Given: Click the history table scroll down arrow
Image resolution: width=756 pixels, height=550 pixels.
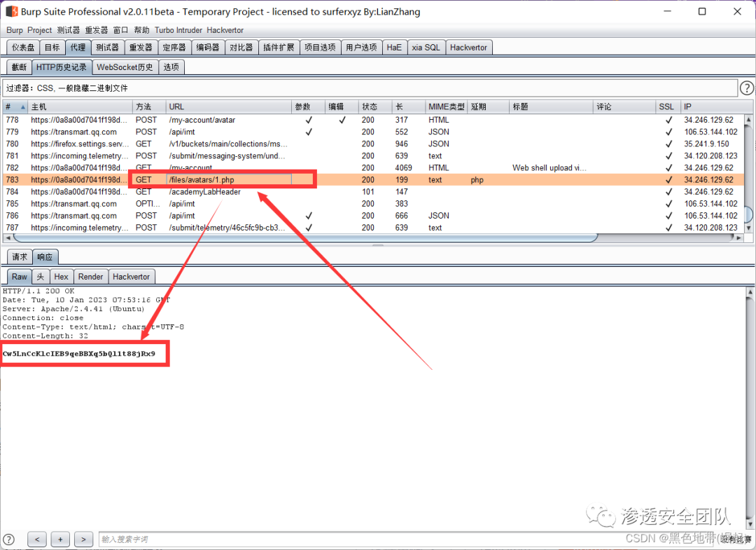Looking at the screenshot, I should [748, 228].
